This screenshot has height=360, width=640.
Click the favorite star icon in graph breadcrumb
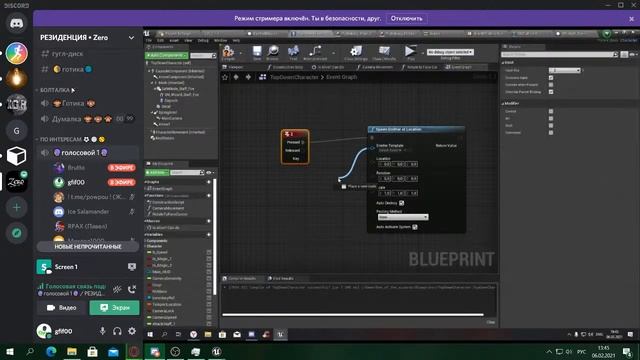pyautogui.click(x=225, y=77)
